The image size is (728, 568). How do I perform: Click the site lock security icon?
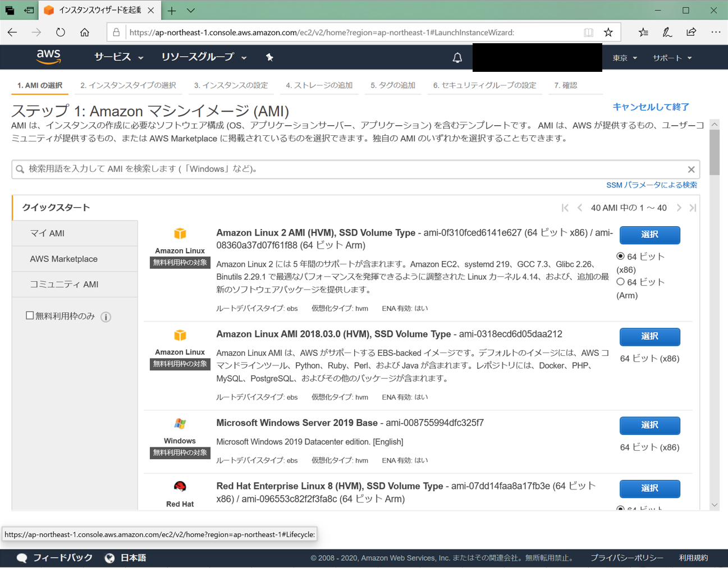pyautogui.click(x=116, y=33)
